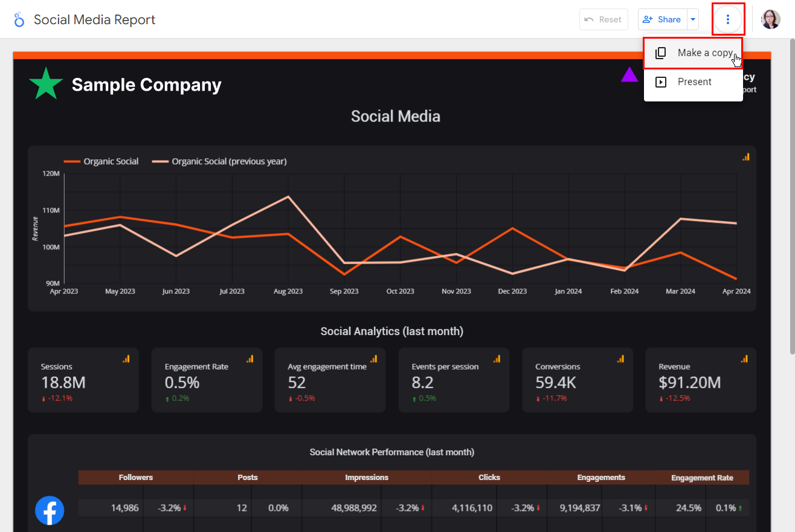Screen dimensions: 795x532
Task: Expand the Share dropdown arrow
Action: tap(693, 19)
